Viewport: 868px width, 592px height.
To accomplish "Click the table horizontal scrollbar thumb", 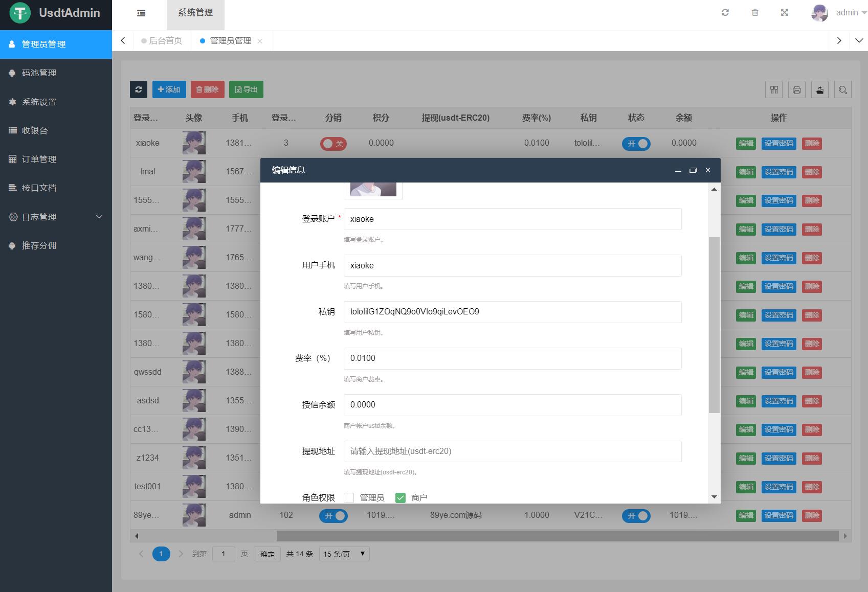I will coord(558,536).
